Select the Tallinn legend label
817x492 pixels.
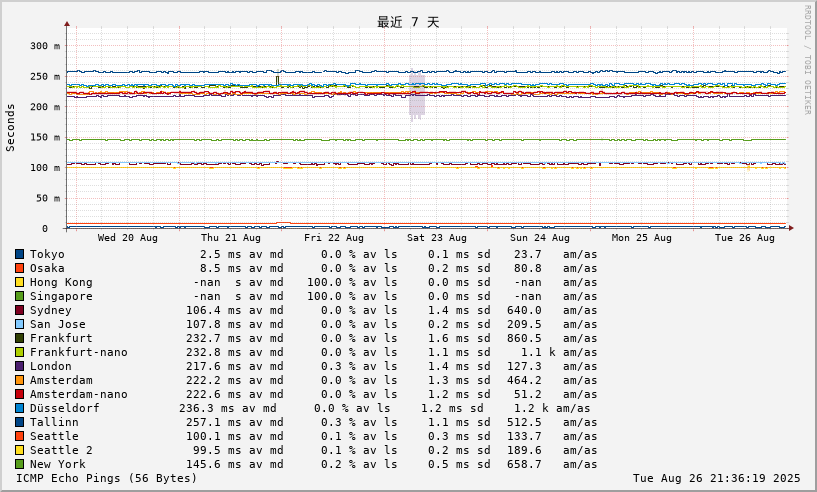(54, 423)
